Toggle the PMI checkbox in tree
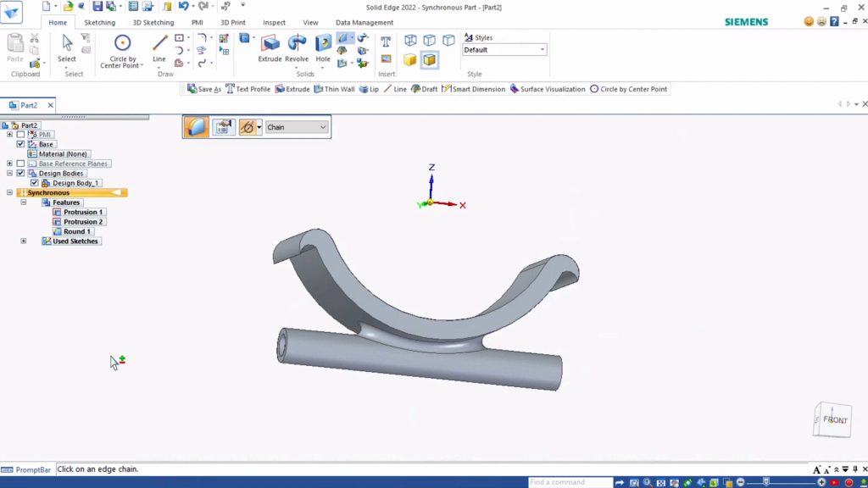This screenshot has height=488, width=868. point(20,135)
